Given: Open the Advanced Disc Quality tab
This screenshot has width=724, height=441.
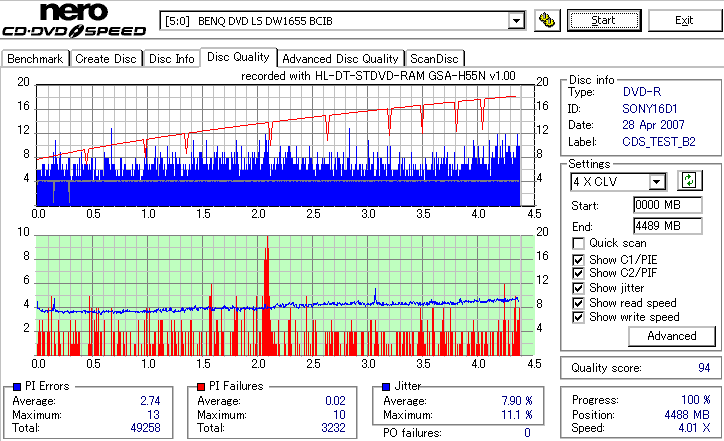Looking at the screenshot, I should click(x=340, y=59).
